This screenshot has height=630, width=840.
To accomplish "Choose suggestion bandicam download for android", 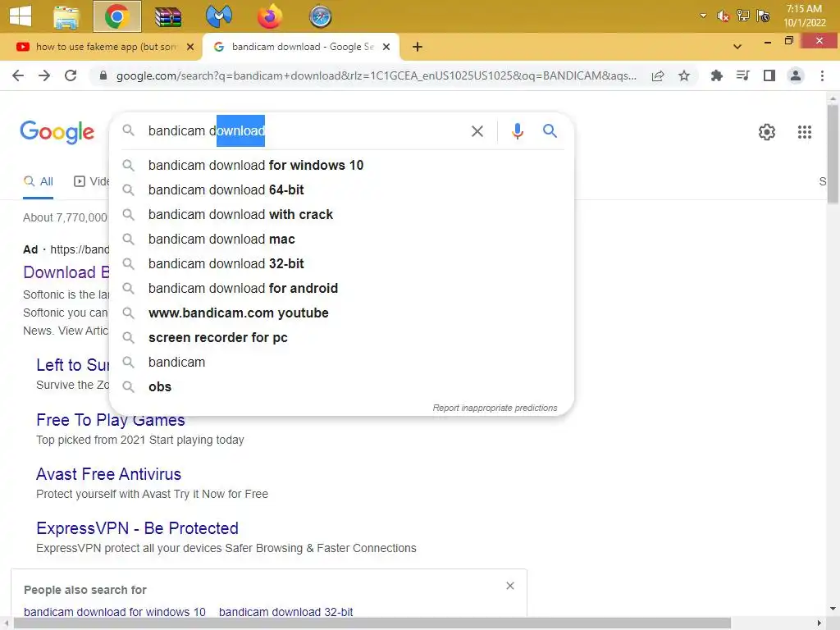I will tap(341, 288).
